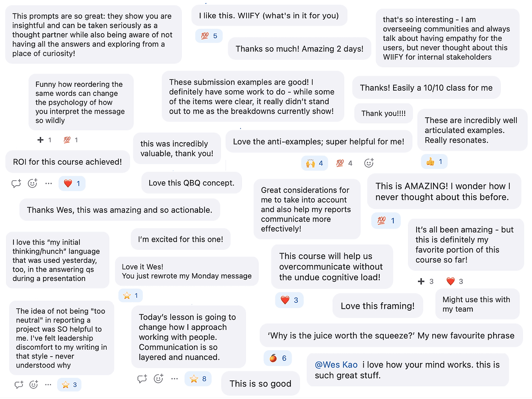Toggle the heart reaction under the ROI message

tap(72, 183)
